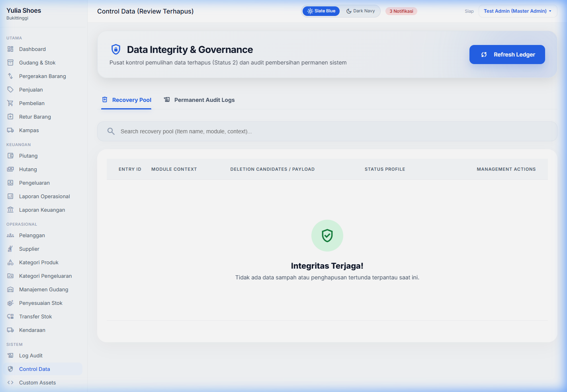
Task: Switch theme to Dark Navy
Action: click(x=361, y=11)
